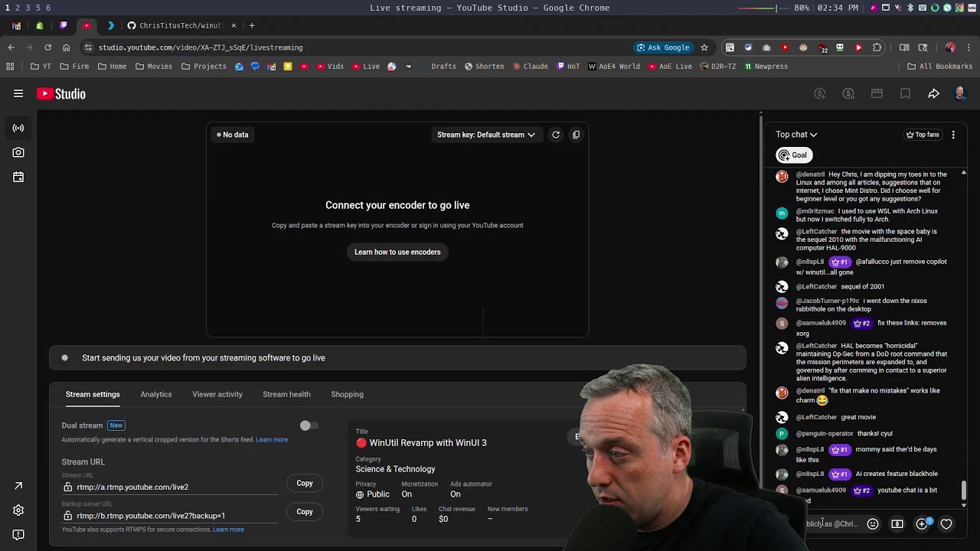Click the clapperboard clip icon in header
Screen dimensions: 980x551
(x=877, y=93)
